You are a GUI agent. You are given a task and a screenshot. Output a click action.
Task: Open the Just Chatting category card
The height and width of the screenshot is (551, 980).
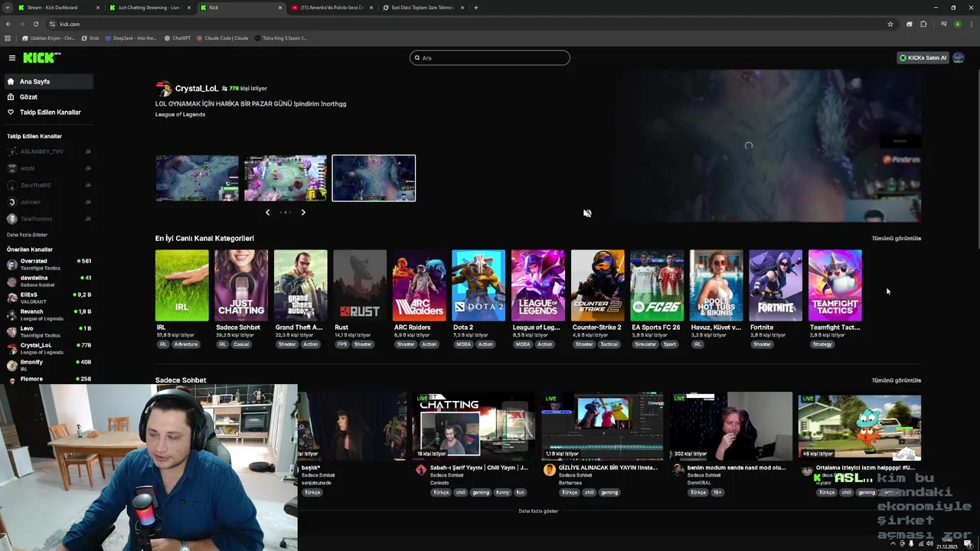pos(241,285)
